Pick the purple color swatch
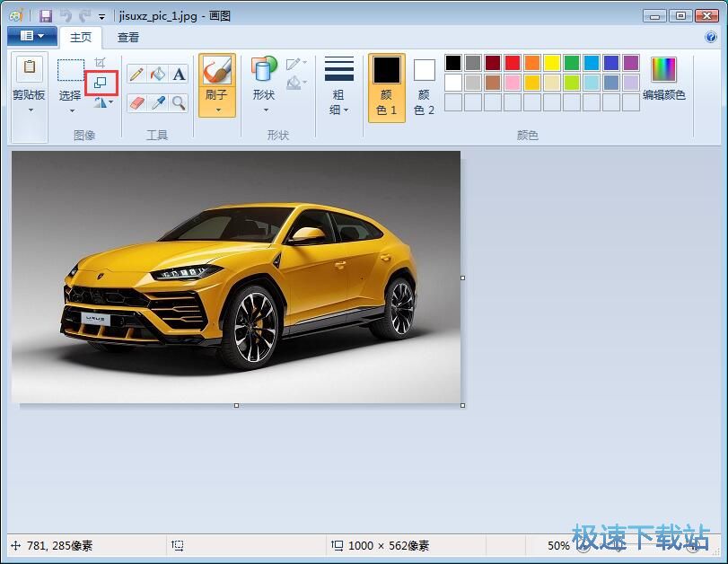Screen dimensions: 728x564 631,63
